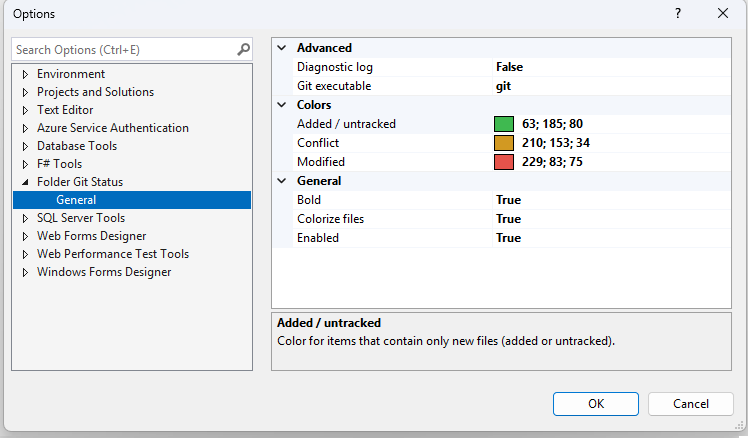The width and height of the screenshot is (748, 438).
Task: Select the Bold property label
Action: (309, 200)
